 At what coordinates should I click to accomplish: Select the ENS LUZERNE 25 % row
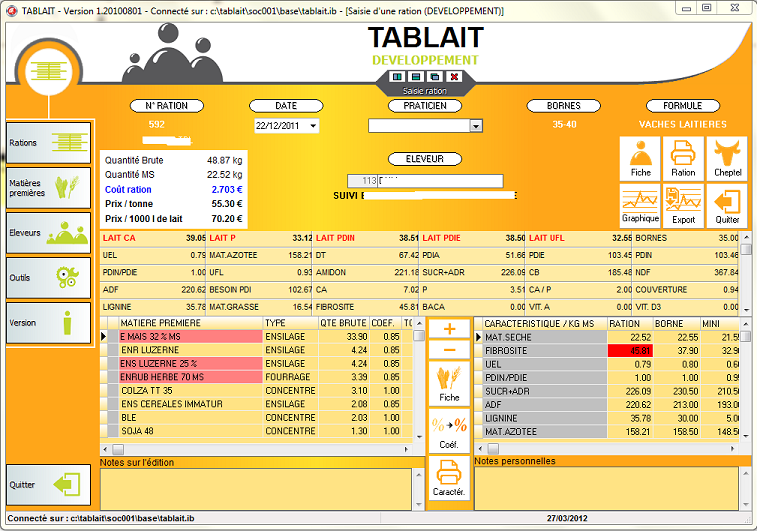coord(256,363)
